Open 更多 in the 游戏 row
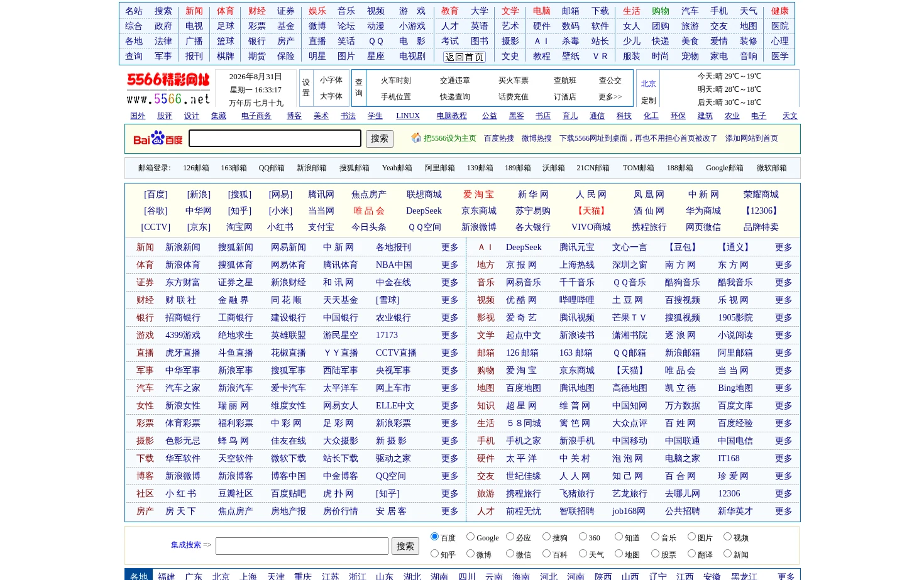 point(449,336)
